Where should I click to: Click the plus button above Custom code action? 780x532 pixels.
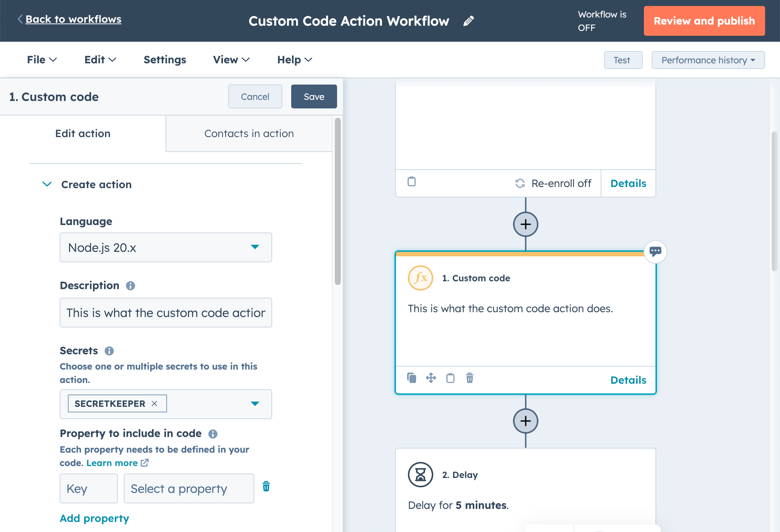click(x=525, y=224)
